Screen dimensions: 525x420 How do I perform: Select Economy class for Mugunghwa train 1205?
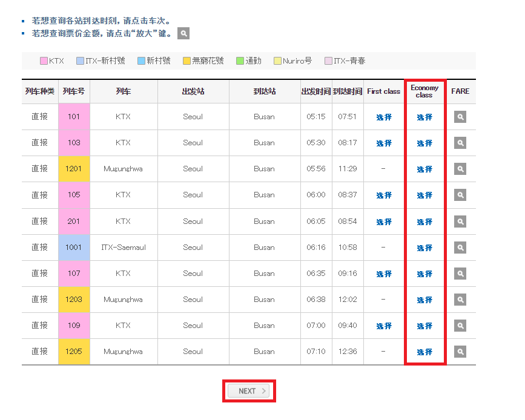[x=424, y=351]
